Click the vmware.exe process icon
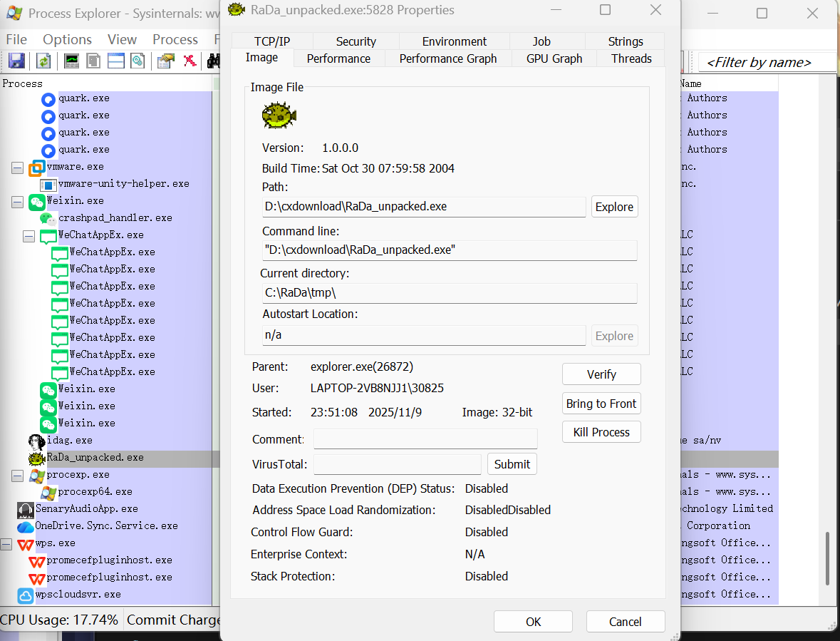The image size is (840, 641). (x=37, y=168)
